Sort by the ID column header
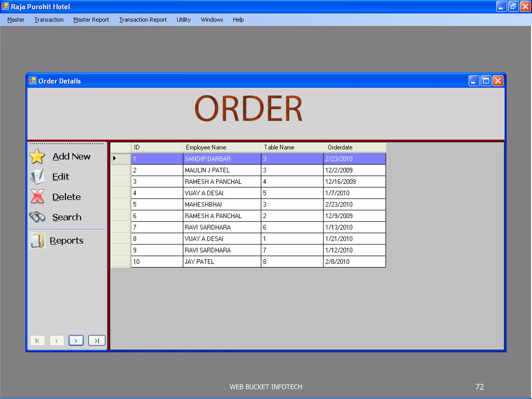Image resolution: width=532 pixels, height=399 pixels. click(157, 147)
